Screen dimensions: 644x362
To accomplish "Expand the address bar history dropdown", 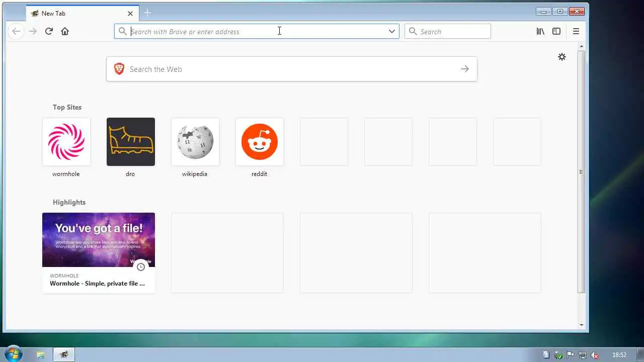I will click(x=391, y=31).
